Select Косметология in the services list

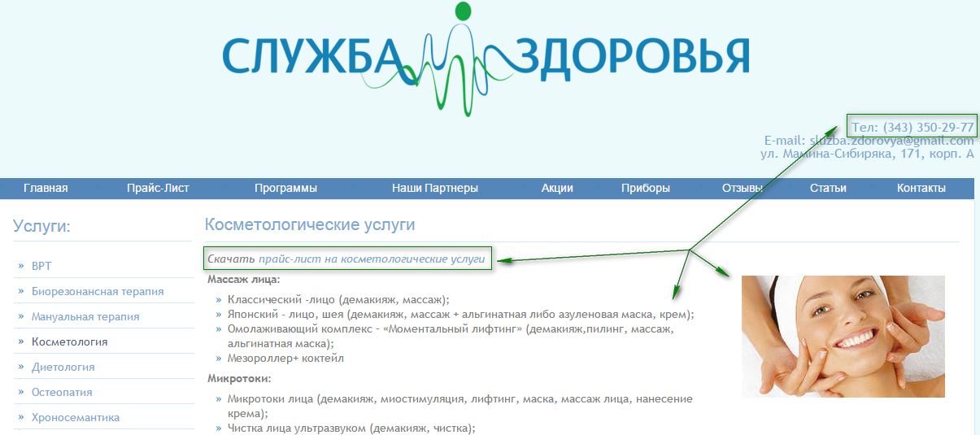coord(69,341)
